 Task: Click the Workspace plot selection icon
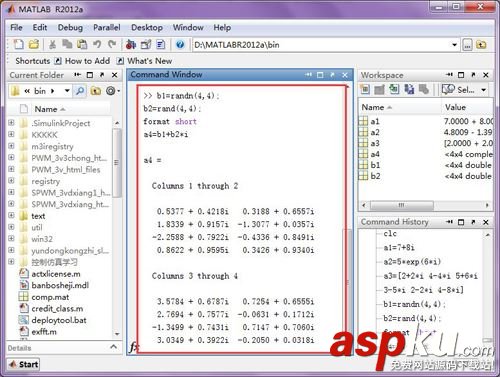(x=448, y=89)
